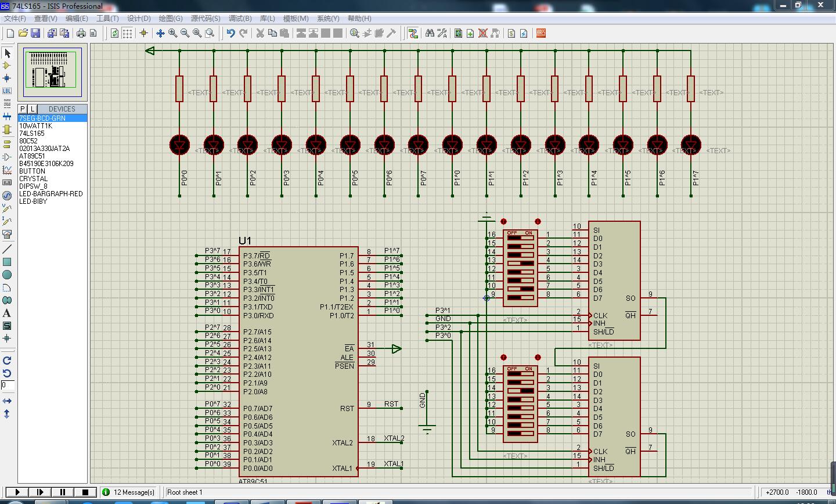836x504 pixels.
Task: Stop the simulation
Action: click(x=85, y=492)
